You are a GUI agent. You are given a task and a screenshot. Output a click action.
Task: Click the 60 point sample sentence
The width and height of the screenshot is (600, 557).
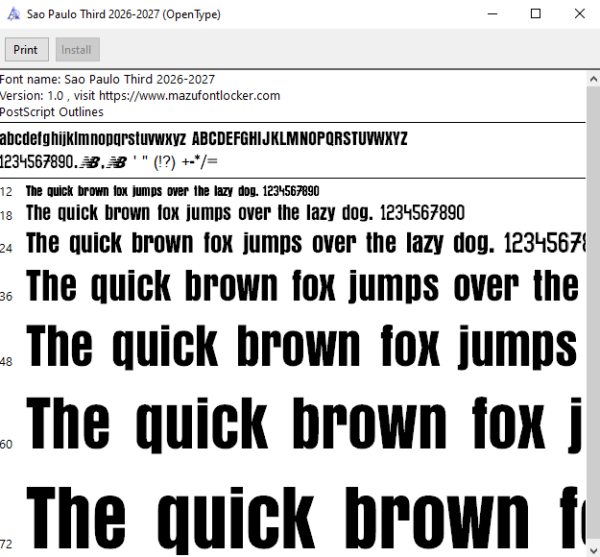pos(305,424)
